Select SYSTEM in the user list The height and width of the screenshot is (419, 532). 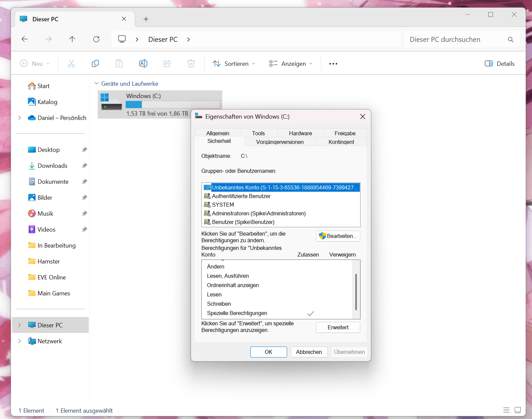281,205
